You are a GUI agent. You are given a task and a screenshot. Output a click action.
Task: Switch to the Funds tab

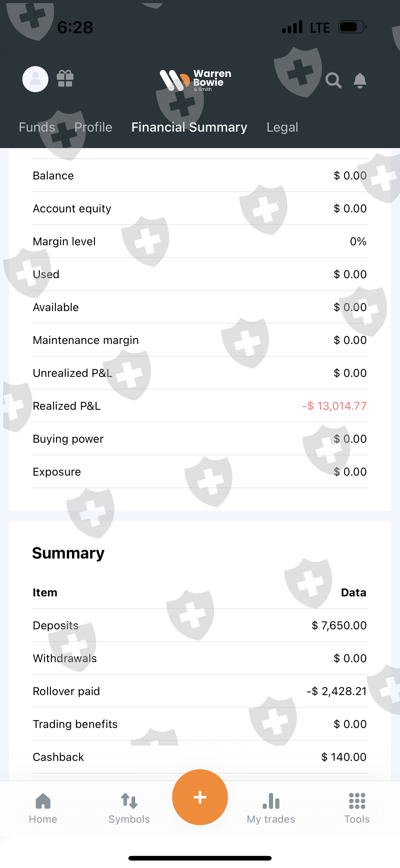click(x=37, y=127)
